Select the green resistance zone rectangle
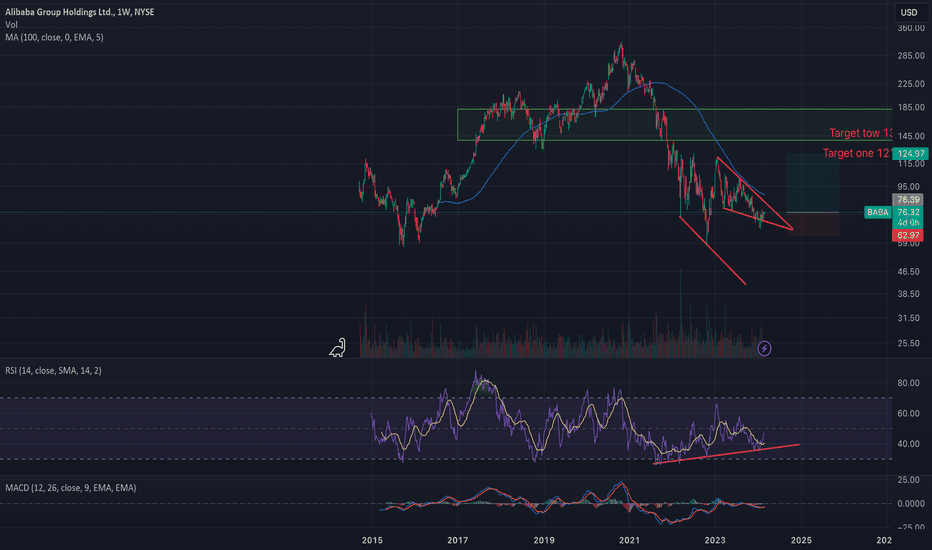 [x=675, y=124]
